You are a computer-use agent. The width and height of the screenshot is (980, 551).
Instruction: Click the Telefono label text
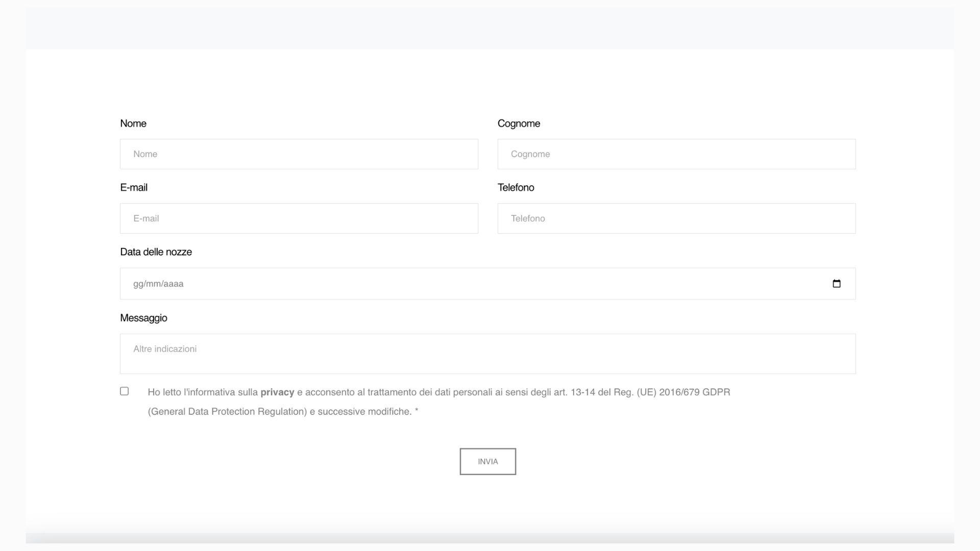516,188
